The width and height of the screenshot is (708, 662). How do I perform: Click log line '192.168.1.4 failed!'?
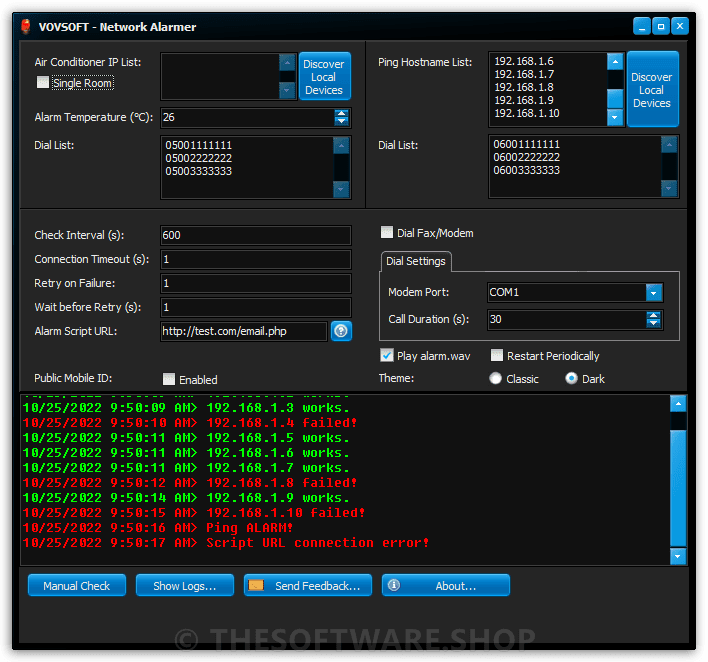tap(190, 423)
